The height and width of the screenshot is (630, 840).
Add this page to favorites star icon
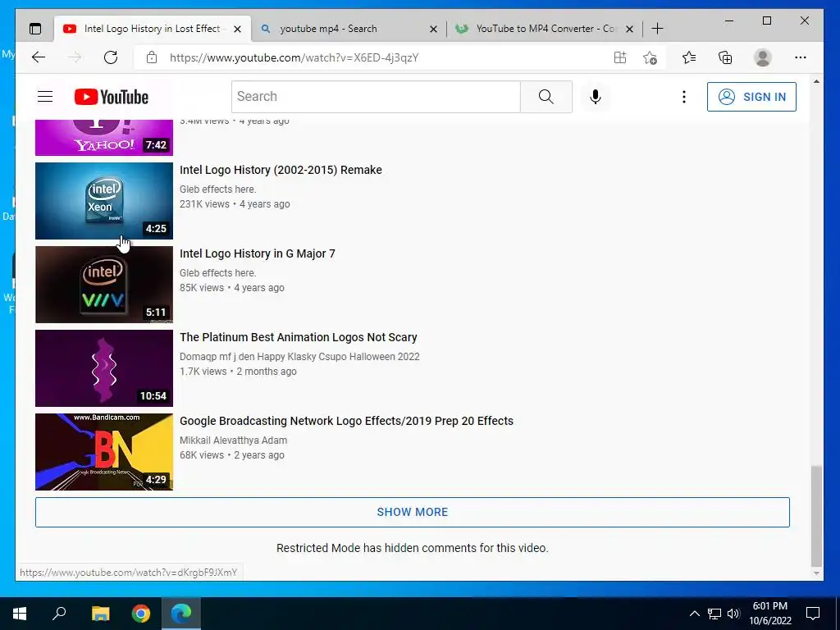[650, 57]
